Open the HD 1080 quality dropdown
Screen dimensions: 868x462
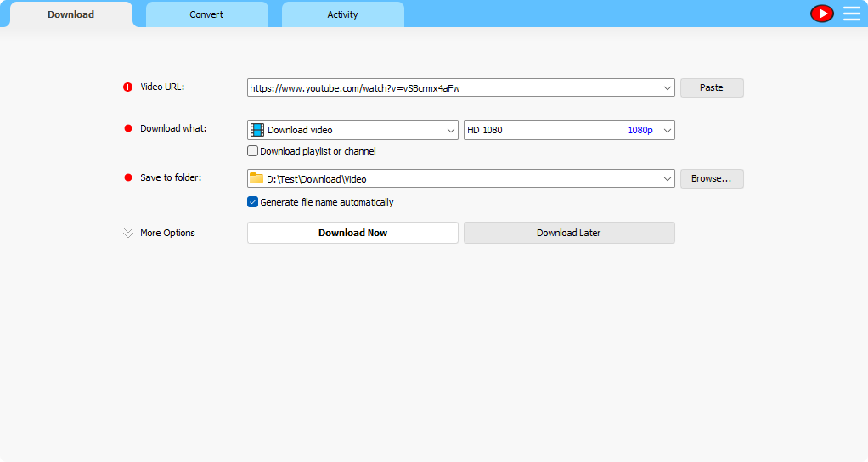tap(667, 130)
